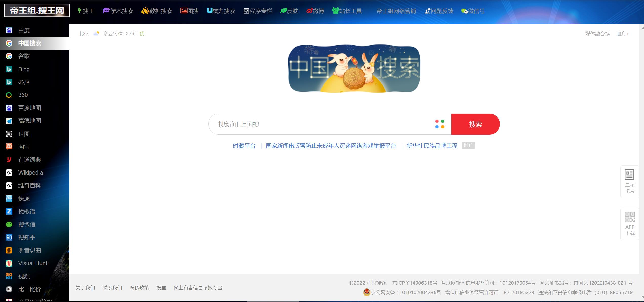Select 谷歌 icon in sidebar
644x302 pixels.
(x=9, y=56)
